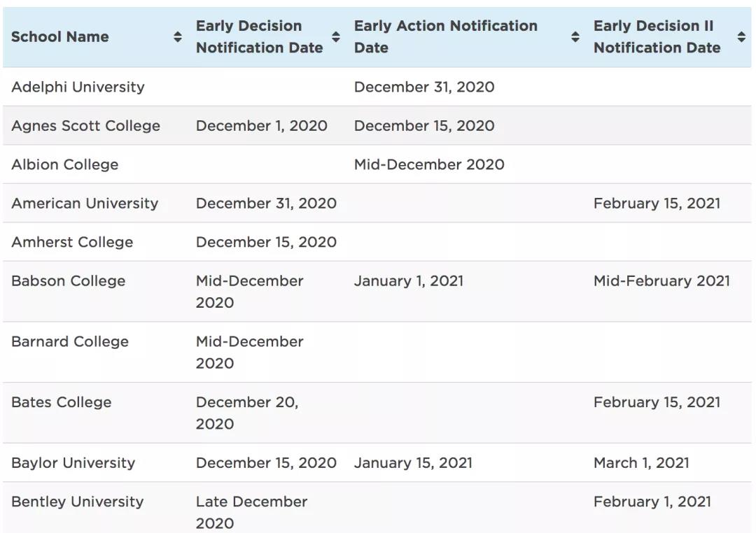Viewport: 756px width, 533px height.
Task: Select Adelphi's December 31, 2020 date cell
Action: 424,87
